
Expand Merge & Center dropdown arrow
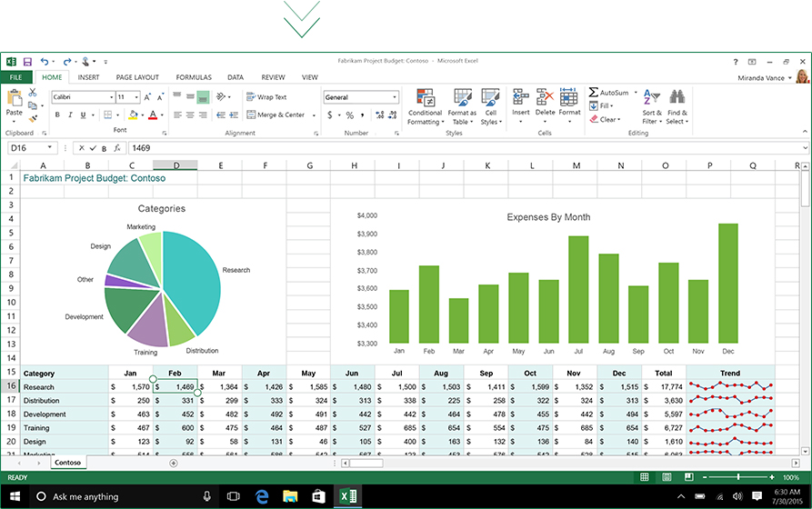coord(314,115)
